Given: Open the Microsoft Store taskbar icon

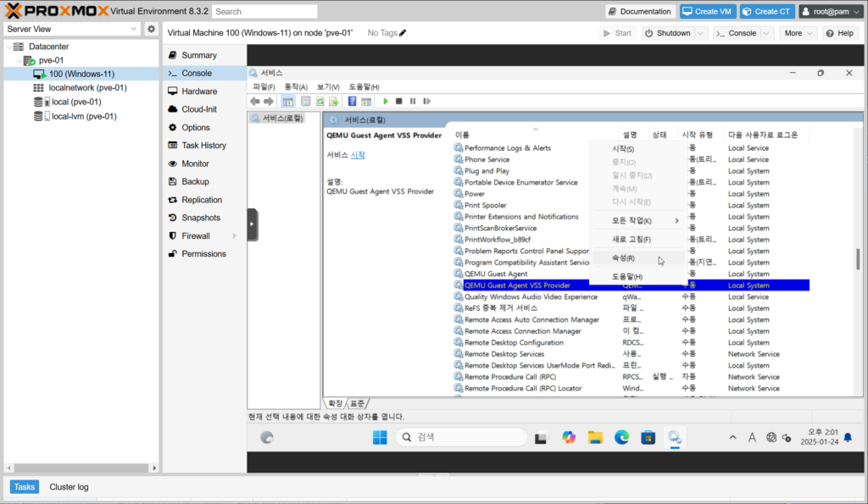Looking at the screenshot, I should [648, 437].
